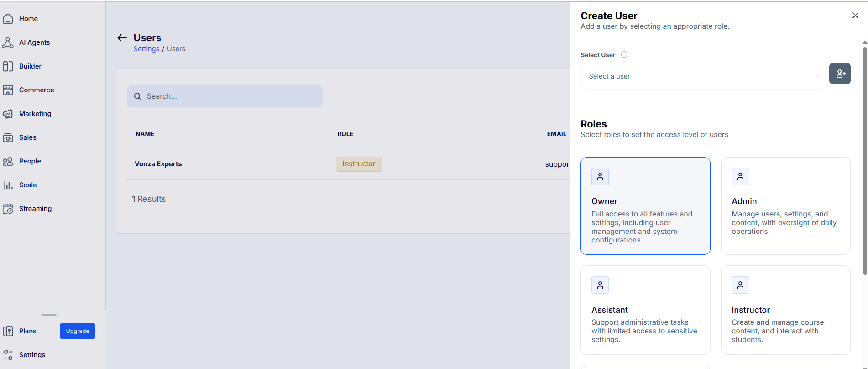Viewport: 868px width, 369px height.
Task: Go back using the arrow beside Users
Action: pos(122,37)
